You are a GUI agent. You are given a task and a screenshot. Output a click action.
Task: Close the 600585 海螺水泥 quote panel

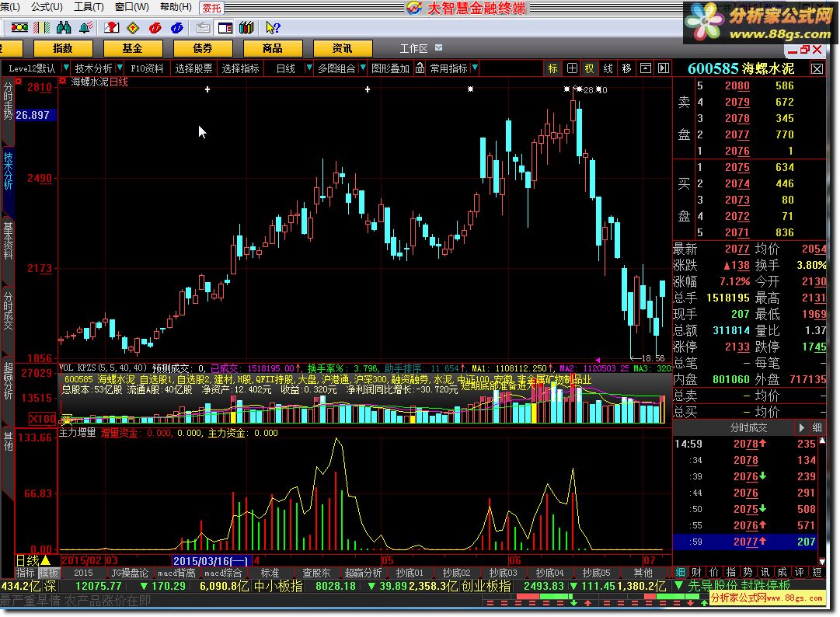click(817, 68)
